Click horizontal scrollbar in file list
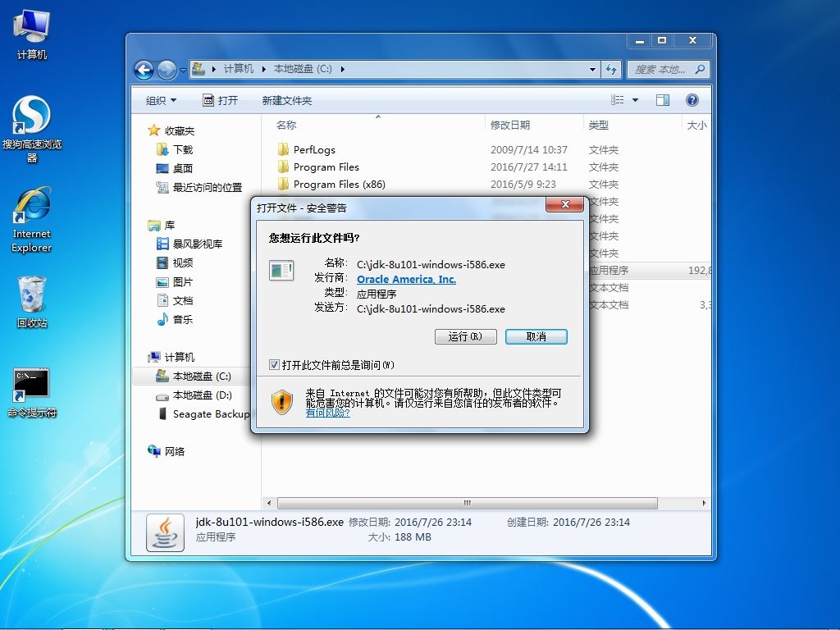Screen dimensions: 840x630 click(x=467, y=503)
